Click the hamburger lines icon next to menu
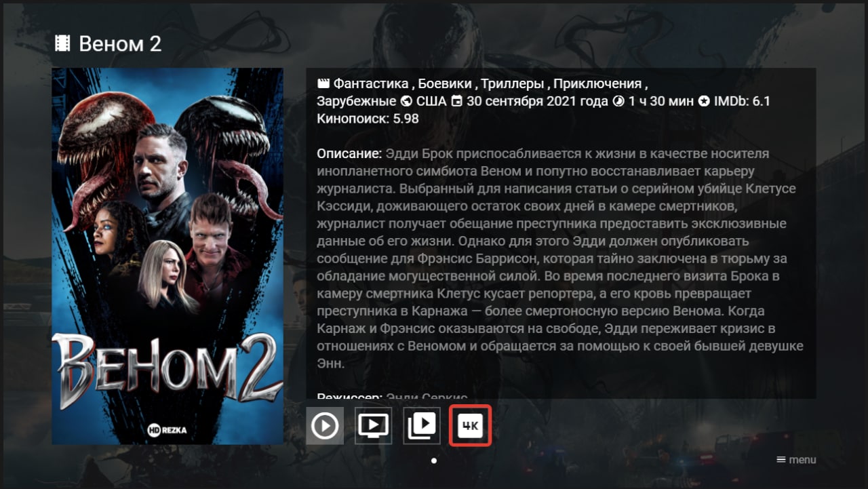The height and width of the screenshot is (489, 868). (x=781, y=460)
